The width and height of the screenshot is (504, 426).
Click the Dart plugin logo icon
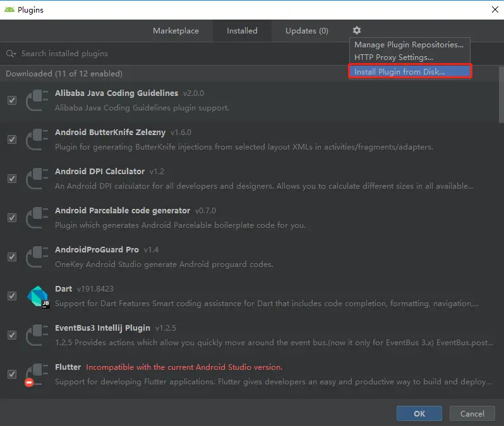pyautogui.click(x=38, y=297)
